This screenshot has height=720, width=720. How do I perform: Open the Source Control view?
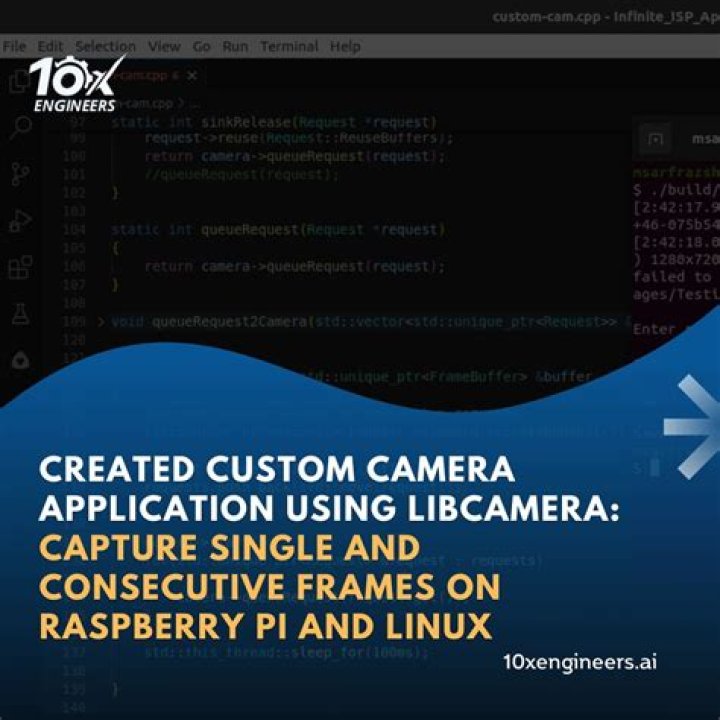coord(21,174)
